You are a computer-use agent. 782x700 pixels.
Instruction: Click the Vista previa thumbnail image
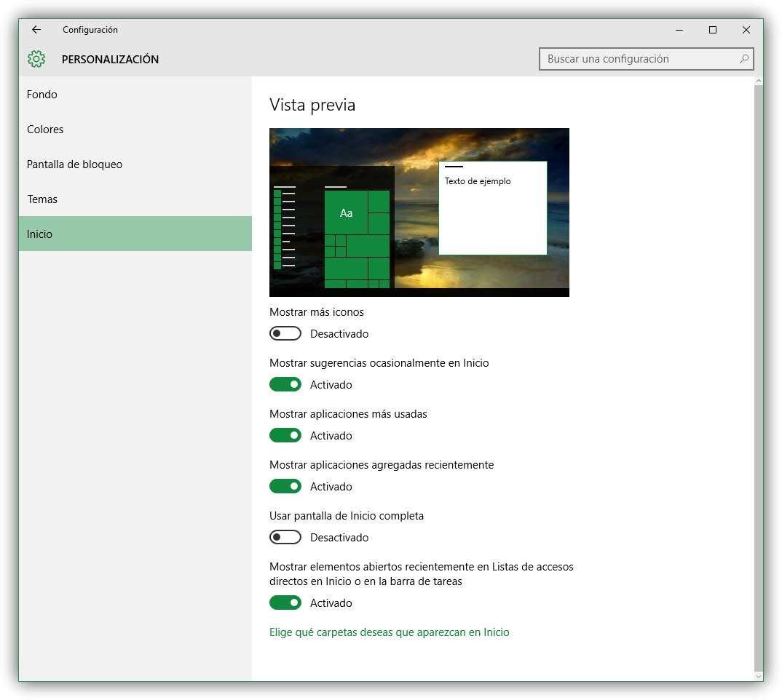point(419,212)
